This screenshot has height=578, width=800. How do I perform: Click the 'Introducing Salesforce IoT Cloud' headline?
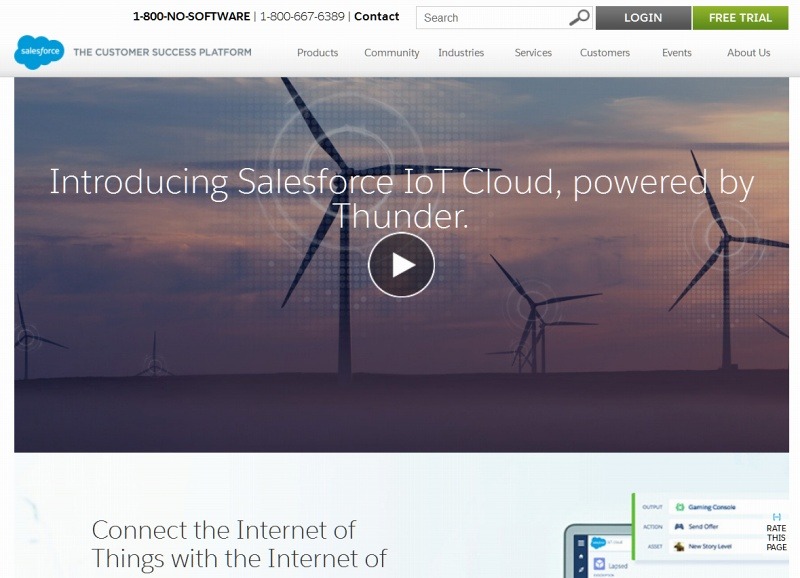tap(402, 199)
